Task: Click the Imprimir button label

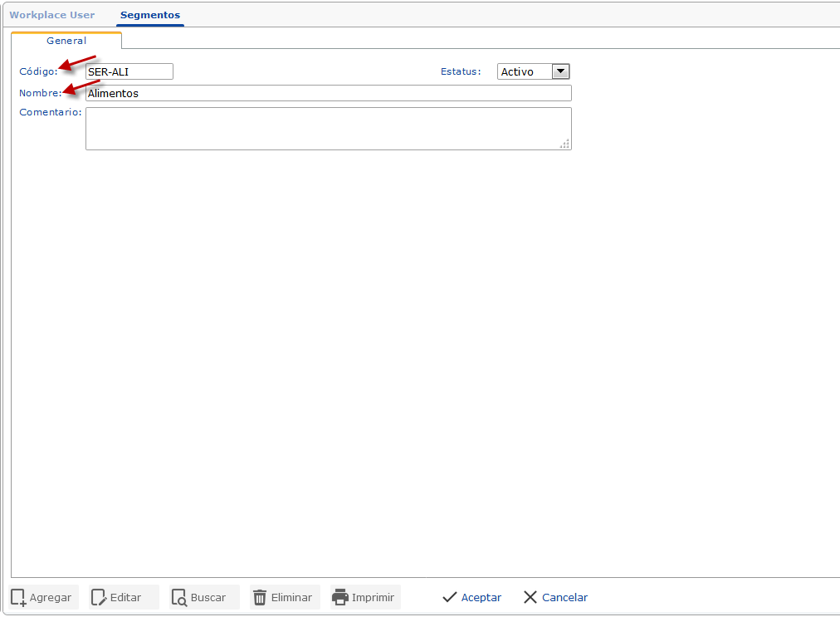Action: (373, 597)
